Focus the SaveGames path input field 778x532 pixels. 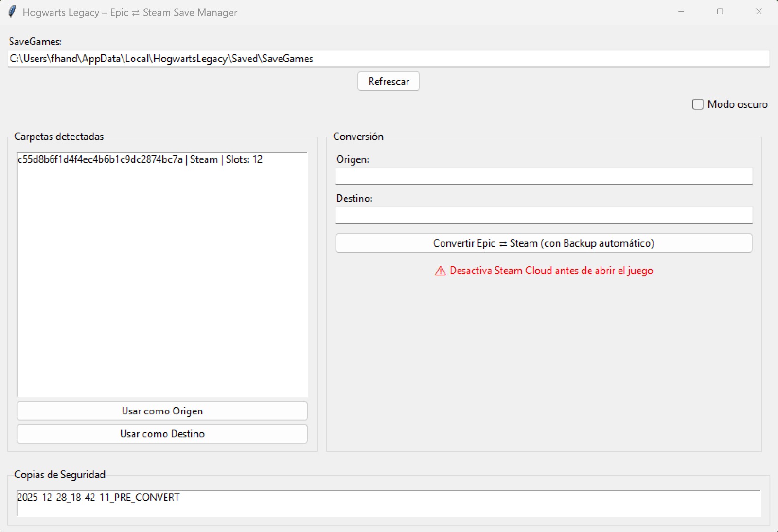tap(389, 58)
